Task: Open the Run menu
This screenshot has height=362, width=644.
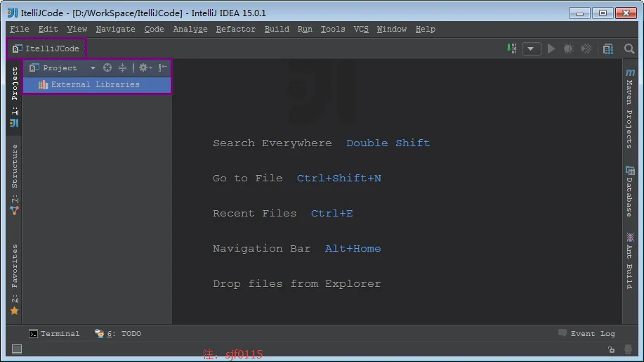Action: pyautogui.click(x=305, y=30)
